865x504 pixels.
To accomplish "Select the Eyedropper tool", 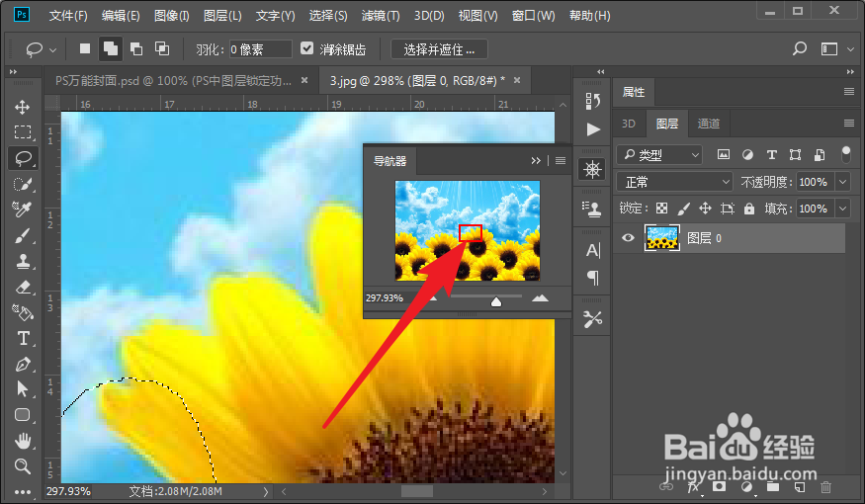I will click(23, 210).
